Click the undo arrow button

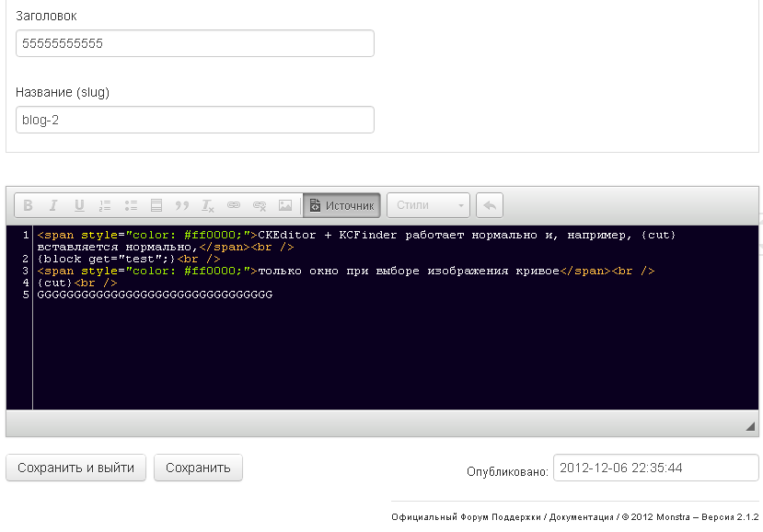pos(490,205)
